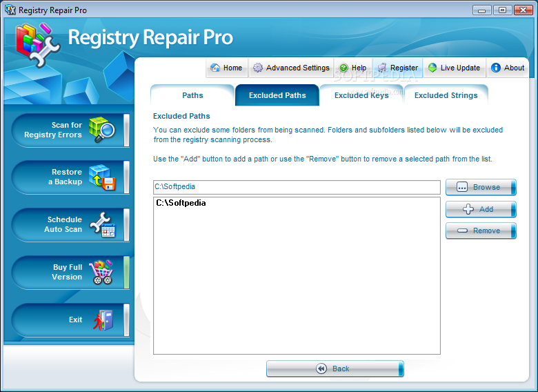This screenshot has width=538, height=392.
Task: Click the Exit door icon
Action: click(x=103, y=320)
